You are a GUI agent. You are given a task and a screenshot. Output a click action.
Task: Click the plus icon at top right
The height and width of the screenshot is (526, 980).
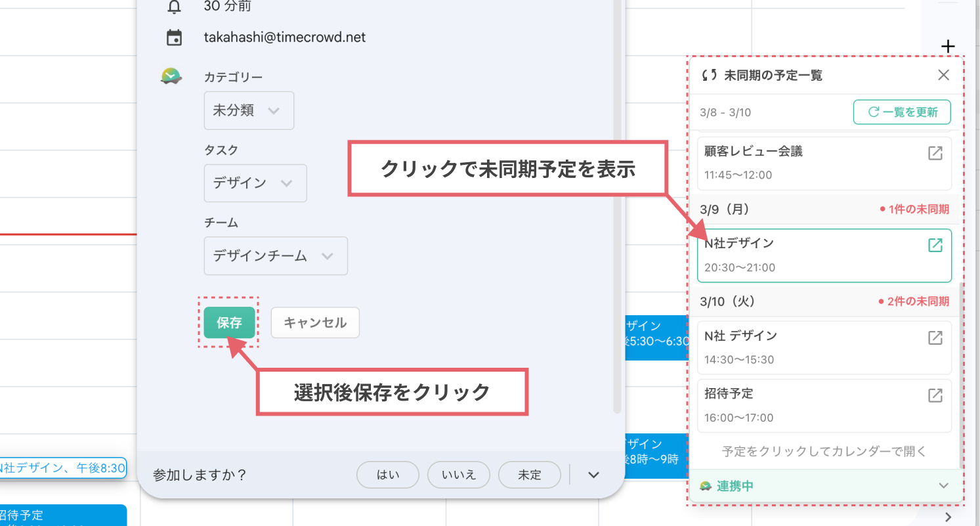pyautogui.click(x=948, y=46)
